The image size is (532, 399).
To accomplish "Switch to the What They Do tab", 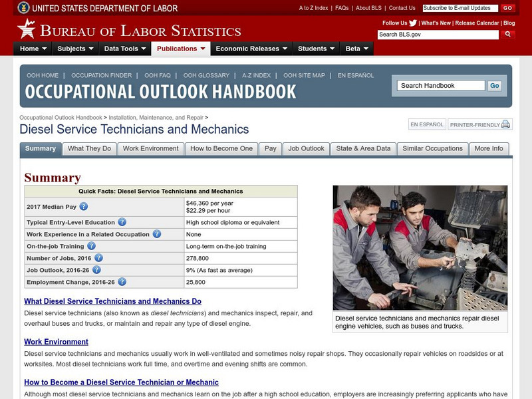I will pos(89,148).
